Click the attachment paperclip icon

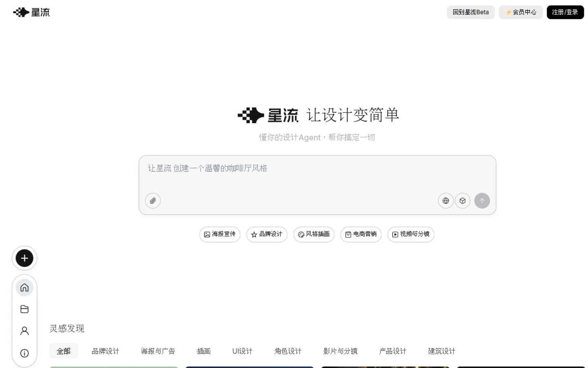[x=153, y=201]
